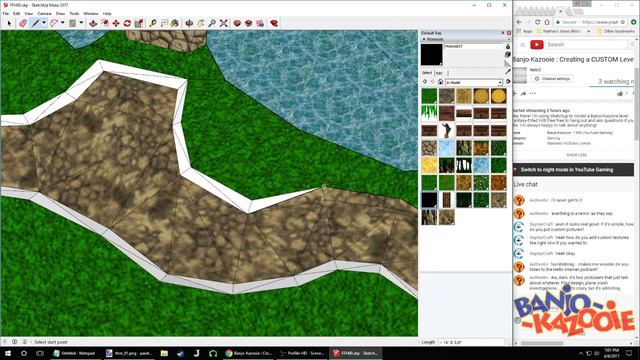Viewport: 640px width, 360px height.
Task: Open the Line tool dropdown arrow
Action: click(44, 23)
